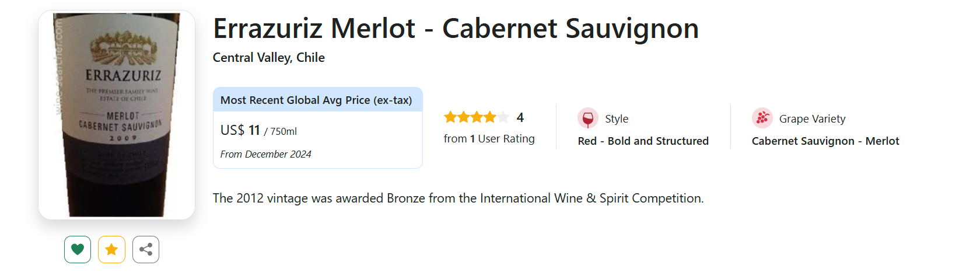Click the green heart favorite icon
The image size is (980, 279).
point(78,250)
